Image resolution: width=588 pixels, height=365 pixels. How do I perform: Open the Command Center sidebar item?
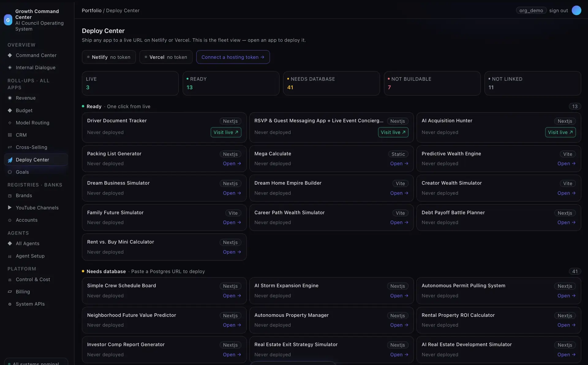[x=36, y=55]
